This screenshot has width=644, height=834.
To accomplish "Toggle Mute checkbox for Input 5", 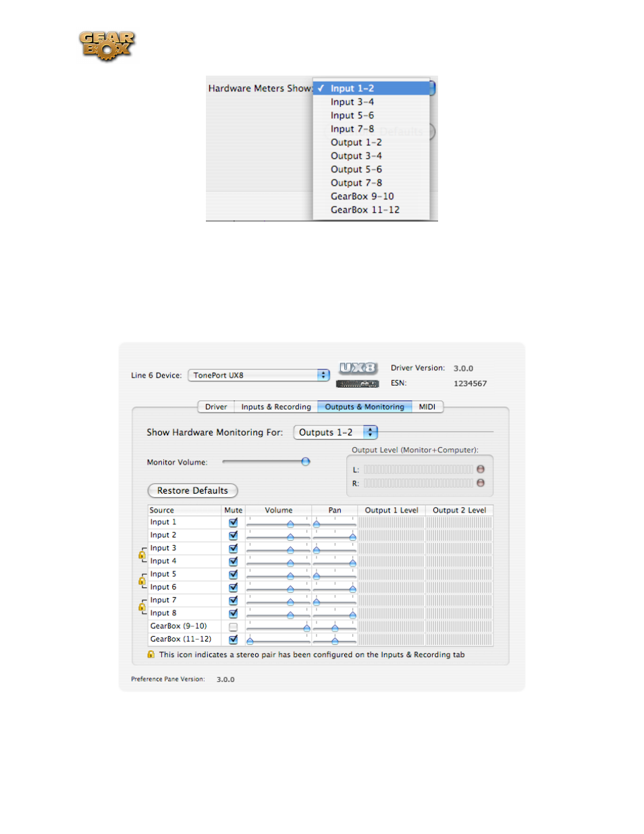I will click(233, 574).
